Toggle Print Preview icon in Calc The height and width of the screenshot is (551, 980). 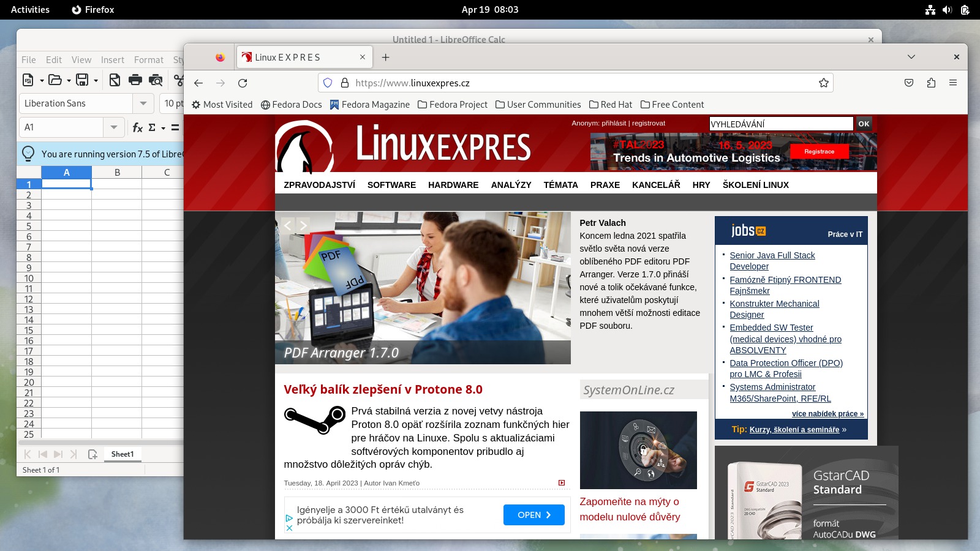click(156, 80)
